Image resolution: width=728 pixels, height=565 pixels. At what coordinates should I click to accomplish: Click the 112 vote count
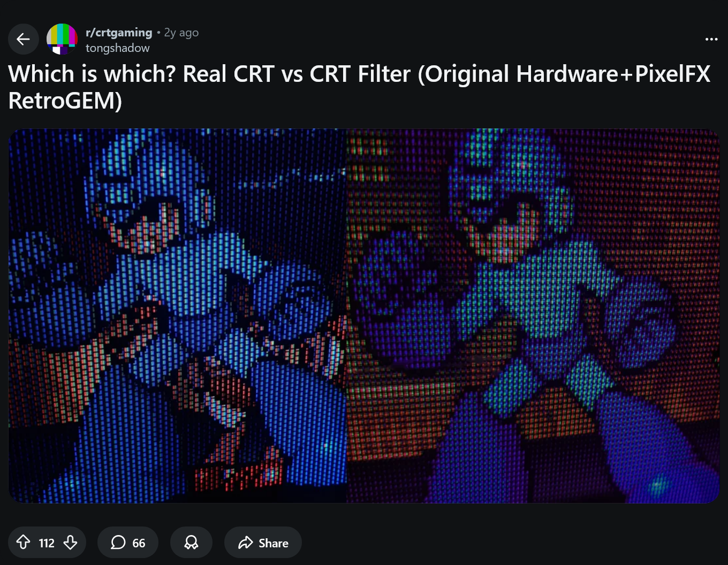point(47,543)
